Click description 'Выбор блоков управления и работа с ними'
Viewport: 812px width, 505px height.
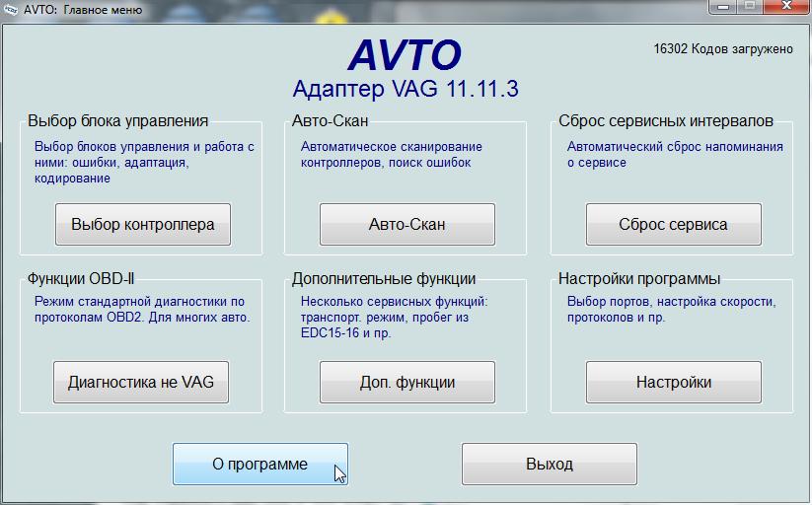[144, 162]
